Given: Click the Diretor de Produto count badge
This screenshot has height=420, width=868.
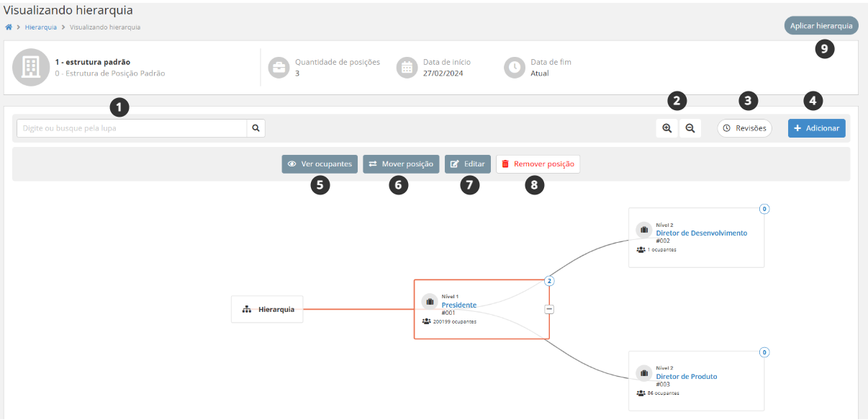Looking at the screenshot, I should click(x=764, y=352).
